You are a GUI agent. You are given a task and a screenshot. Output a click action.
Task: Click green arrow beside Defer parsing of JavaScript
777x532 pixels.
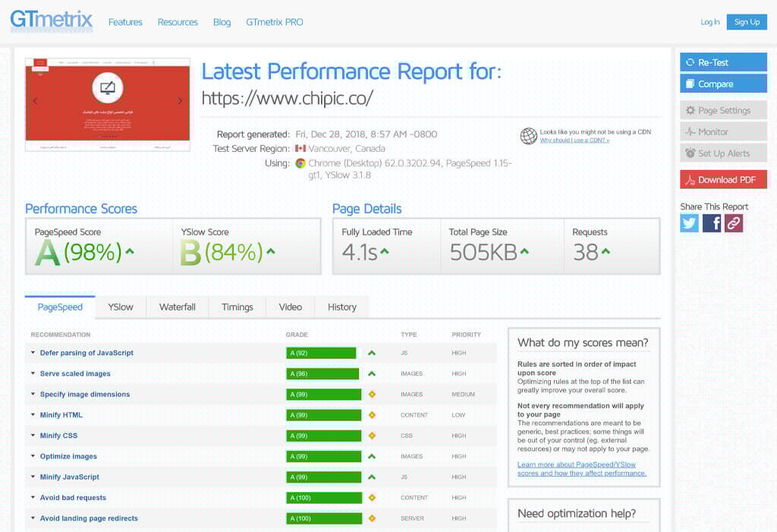[372, 353]
